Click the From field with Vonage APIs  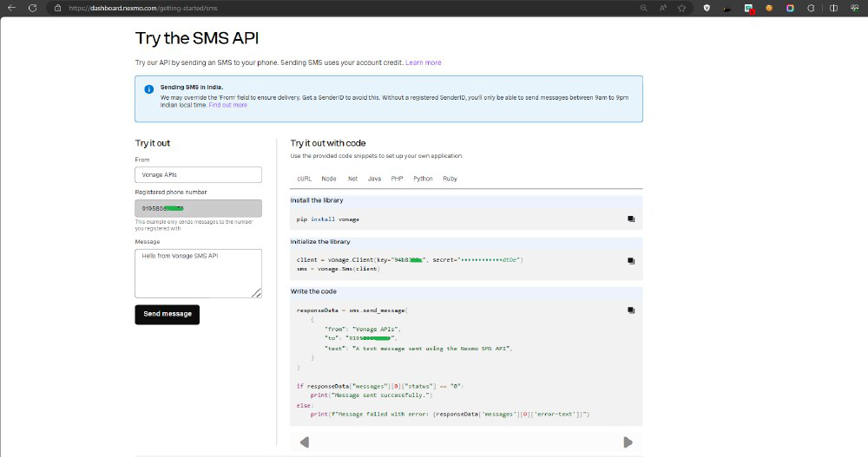[198, 175]
